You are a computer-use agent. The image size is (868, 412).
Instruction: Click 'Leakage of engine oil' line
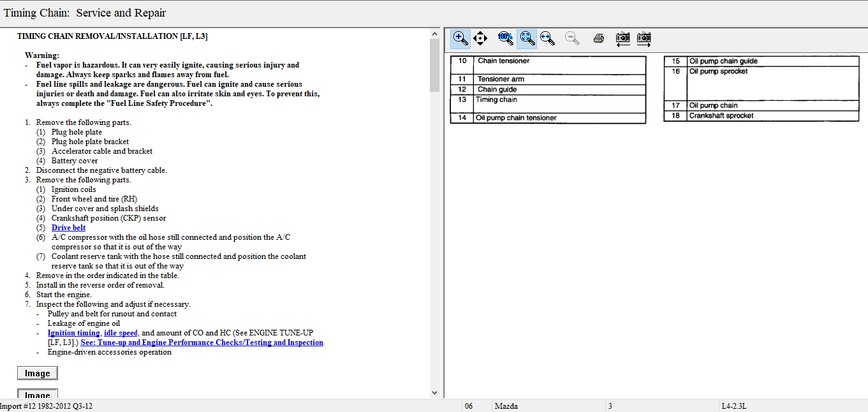(x=84, y=323)
